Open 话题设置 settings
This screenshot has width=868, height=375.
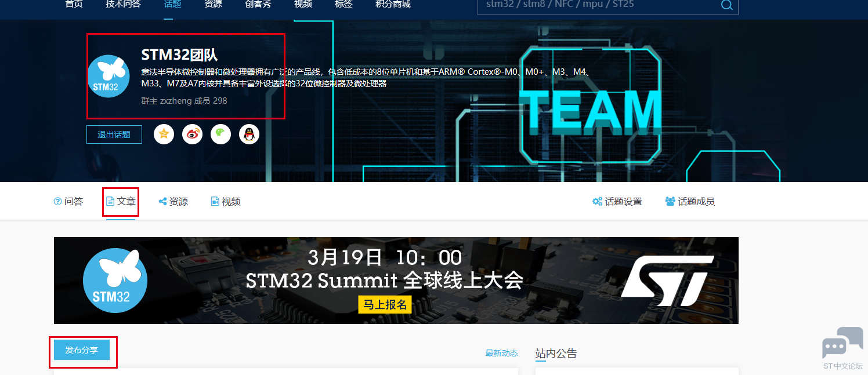(x=617, y=202)
